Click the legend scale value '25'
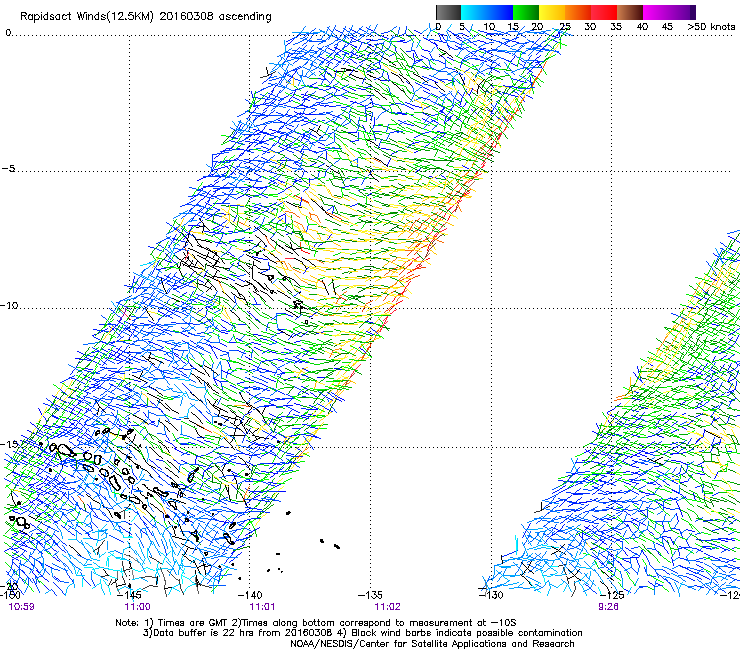740x650 pixels. click(x=565, y=27)
